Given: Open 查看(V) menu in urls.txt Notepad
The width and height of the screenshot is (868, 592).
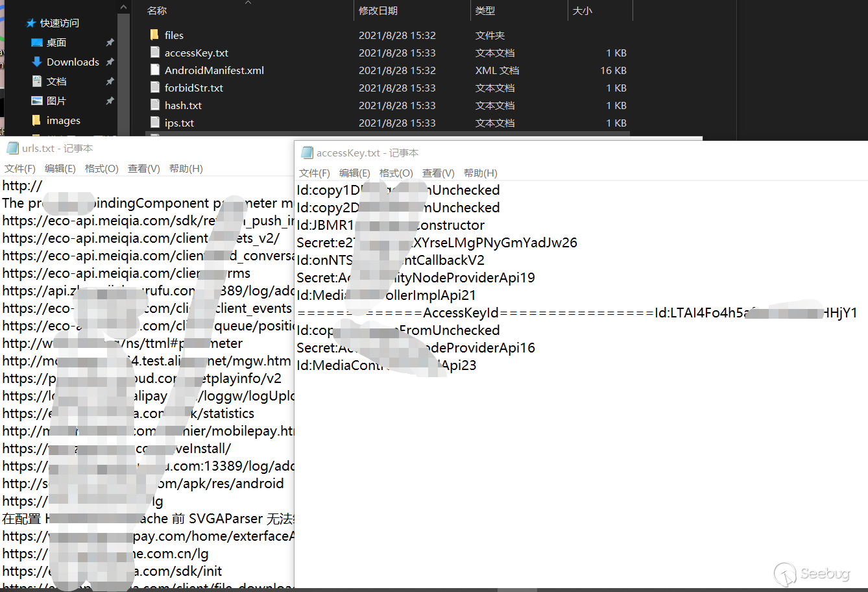Looking at the screenshot, I should pos(144,169).
